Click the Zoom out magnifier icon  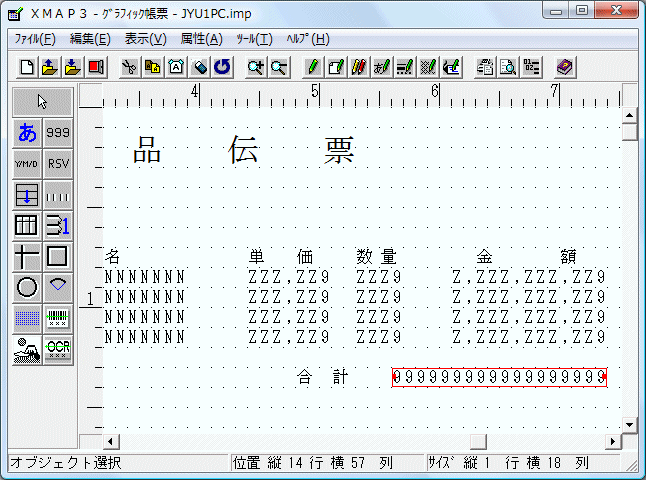pyautogui.click(x=279, y=67)
